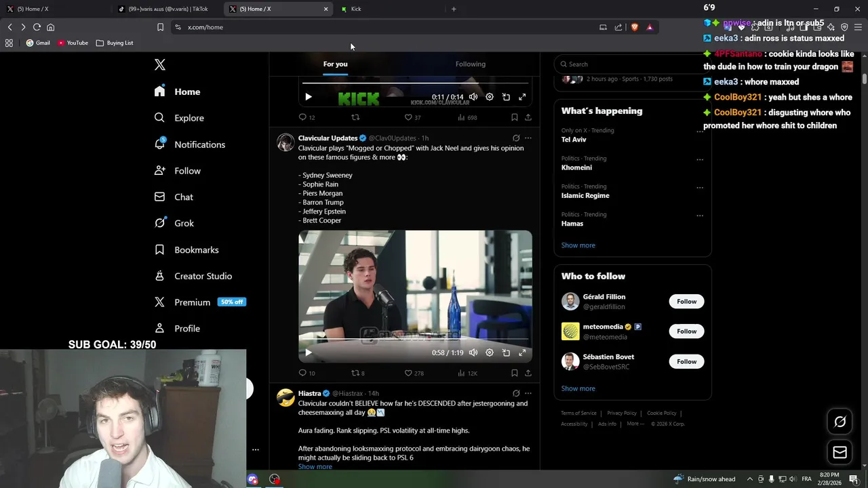Share the Kick clip post

click(528, 117)
